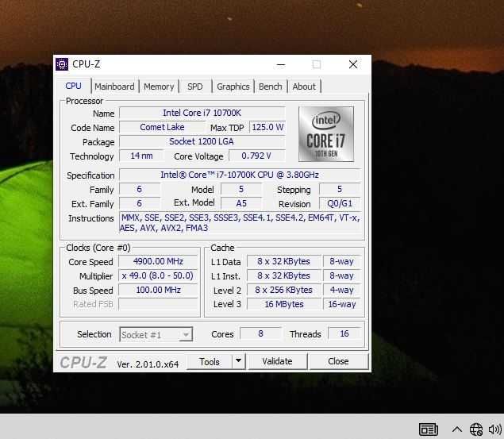This screenshot has height=439, width=504.
Task: Click the Ext. Model 'A5' value
Action: [x=241, y=203]
